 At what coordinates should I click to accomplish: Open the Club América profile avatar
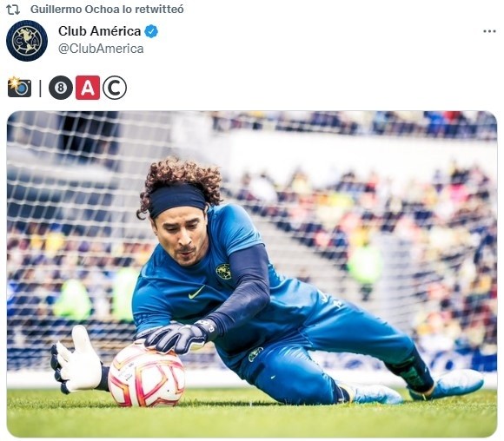tap(27, 41)
